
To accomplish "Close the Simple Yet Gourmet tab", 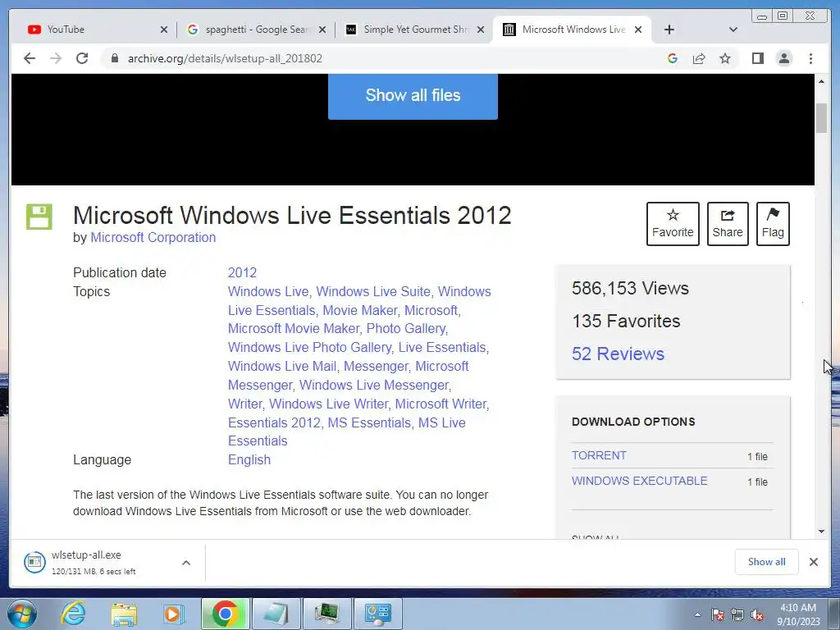I will [481, 30].
